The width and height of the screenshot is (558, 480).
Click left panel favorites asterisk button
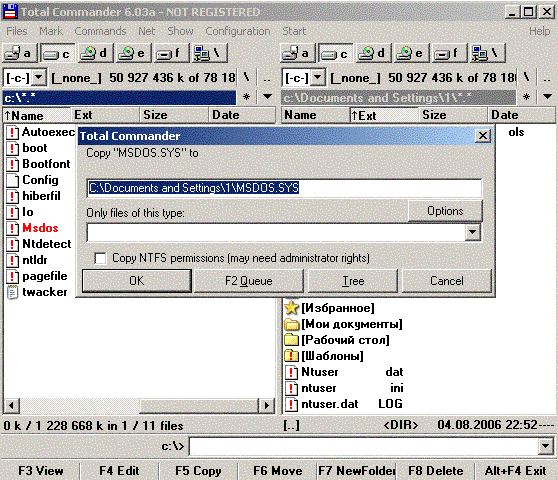pyautogui.click(x=246, y=97)
